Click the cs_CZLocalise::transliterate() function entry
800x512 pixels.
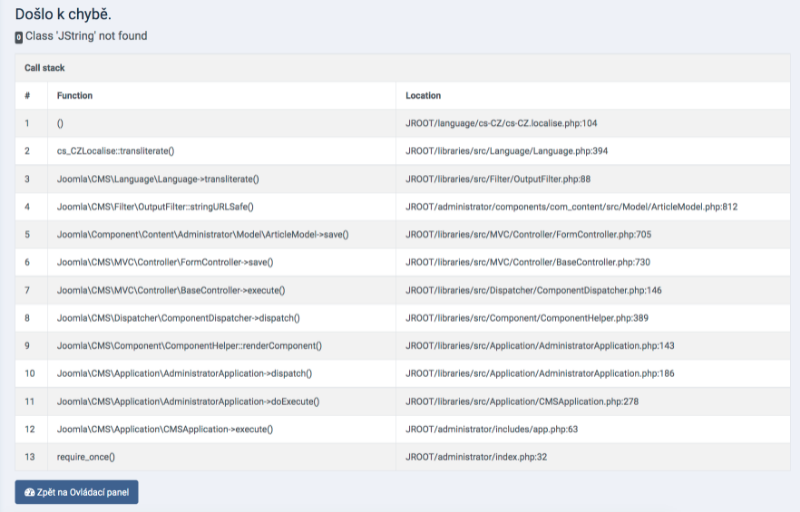116,151
